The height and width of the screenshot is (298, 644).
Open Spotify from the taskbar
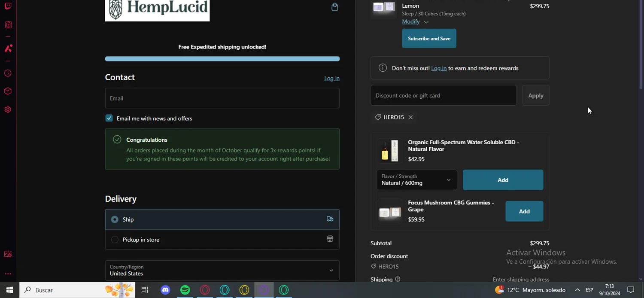185,290
